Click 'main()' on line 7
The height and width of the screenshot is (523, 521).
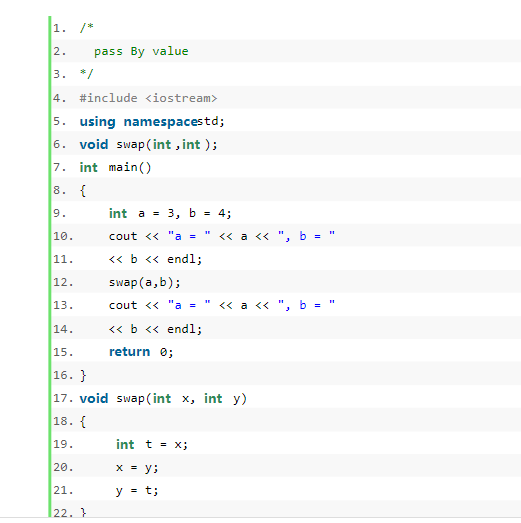(x=130, y=167)
